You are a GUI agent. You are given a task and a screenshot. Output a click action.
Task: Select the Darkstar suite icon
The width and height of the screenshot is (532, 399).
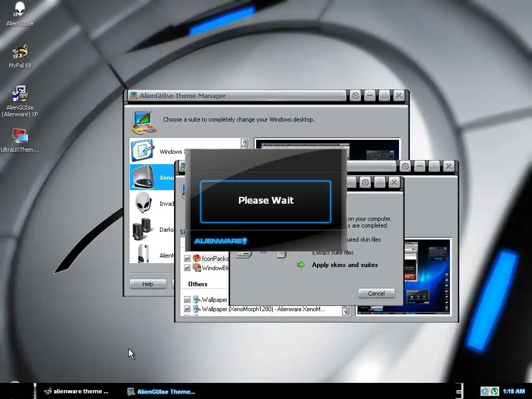pyautogui.click(x=142, y=229)
